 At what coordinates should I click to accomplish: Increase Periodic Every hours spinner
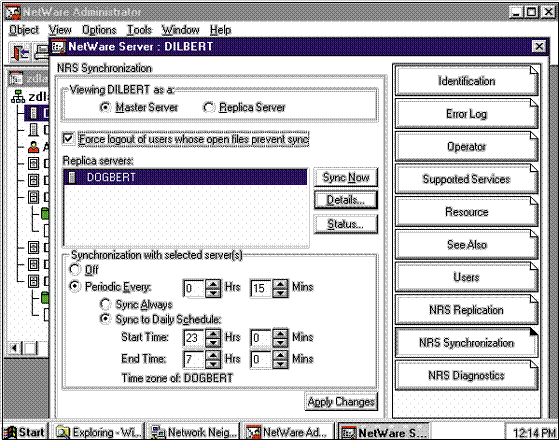click(x=213, y=284)
